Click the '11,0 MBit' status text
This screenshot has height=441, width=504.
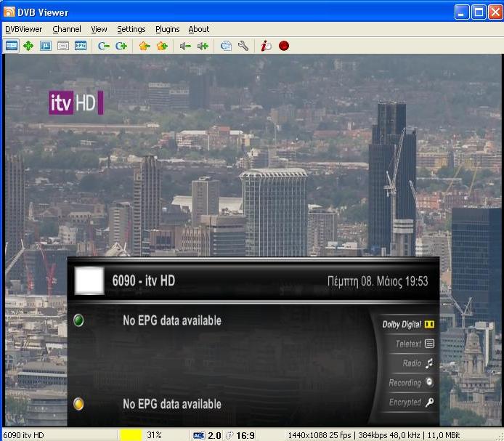pyautogui.click(x=444, y=435)
